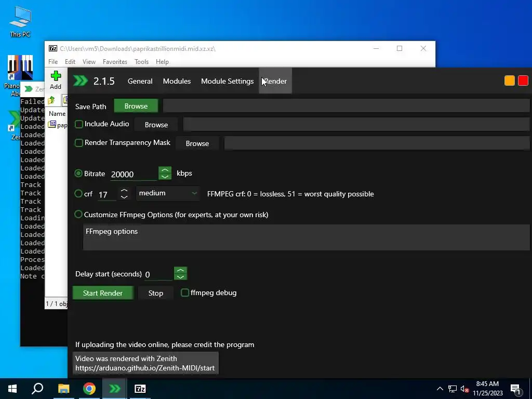Screen dimensions: 532x399
Task: Open taskbar search
Action: tap(37, 389)
